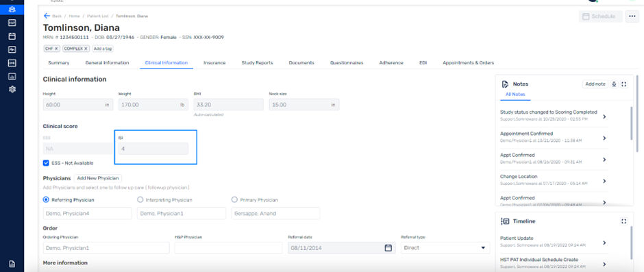
Task: Remove the COMPLEX tag
Action: [86, 49]
